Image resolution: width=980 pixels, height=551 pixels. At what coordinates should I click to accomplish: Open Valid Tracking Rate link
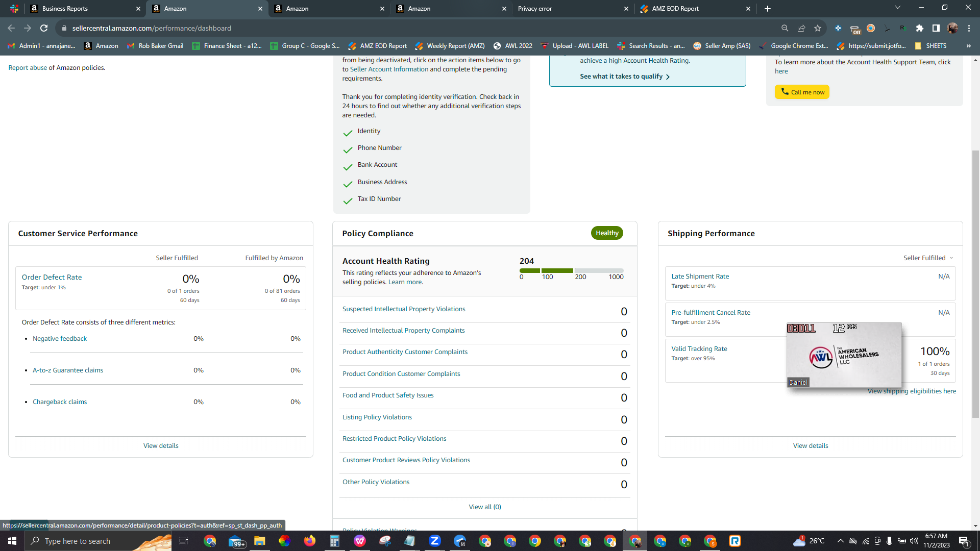coord(699,349)
